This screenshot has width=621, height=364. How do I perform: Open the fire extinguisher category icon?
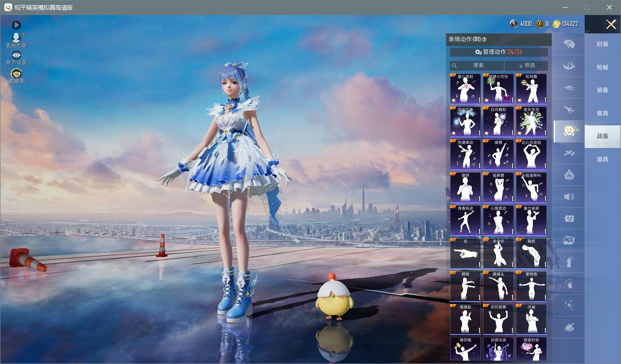point(569,262)
